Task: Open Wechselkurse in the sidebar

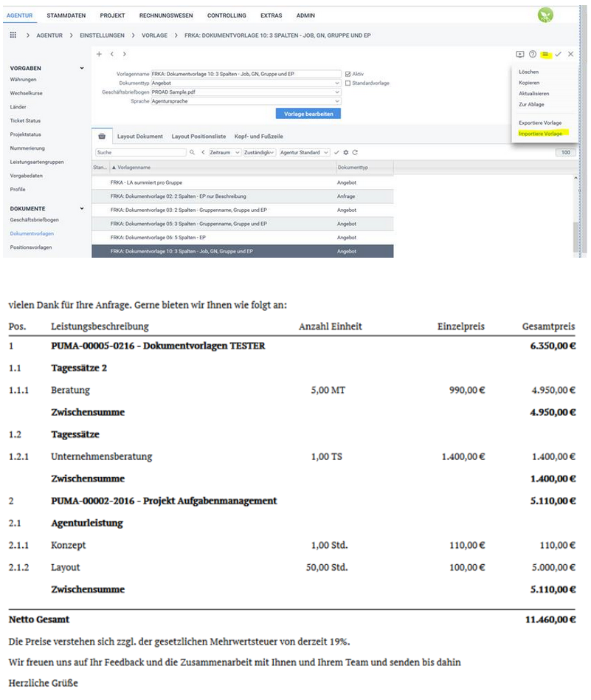Action: [x=27, y=93]
